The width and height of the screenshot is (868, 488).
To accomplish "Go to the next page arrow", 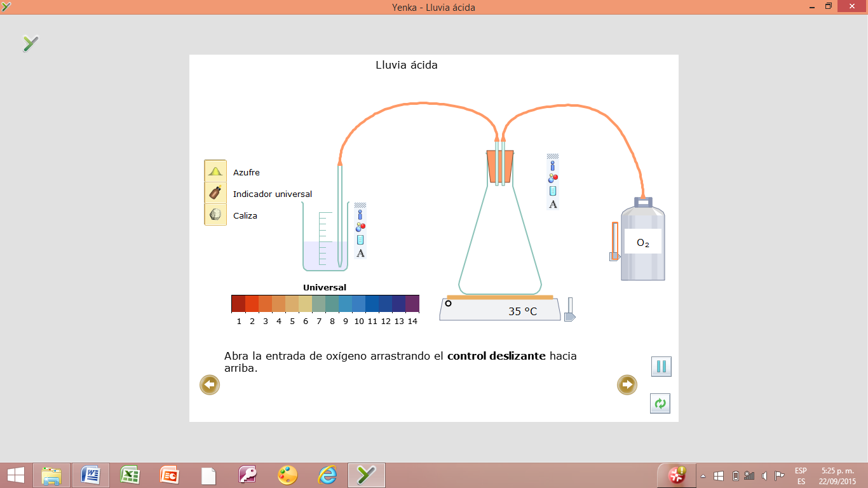I will (x=627, y=385).
